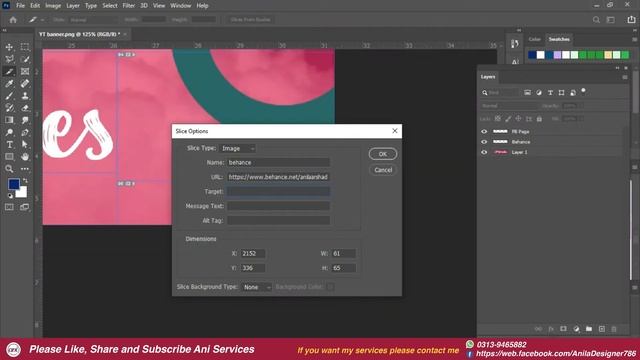This screenshot has height=360, width=640.
Task: Click the Share icon top right
Action: pos(631,20)
